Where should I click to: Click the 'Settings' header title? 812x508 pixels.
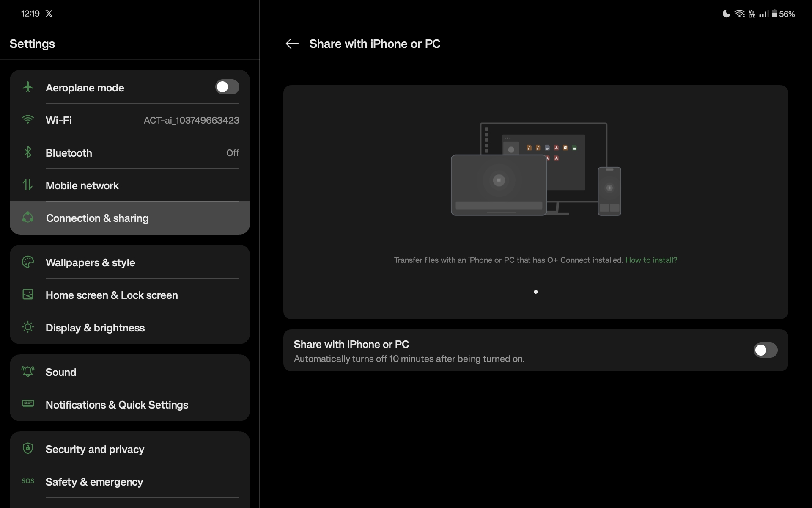32,44
